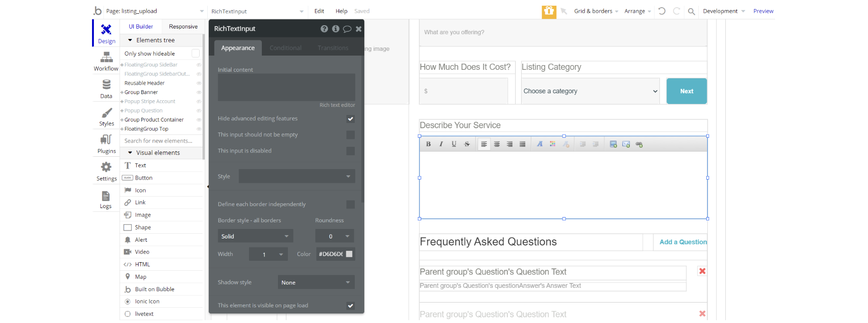
Task: Switch to the Conditional tab
Action: point(286,48)
